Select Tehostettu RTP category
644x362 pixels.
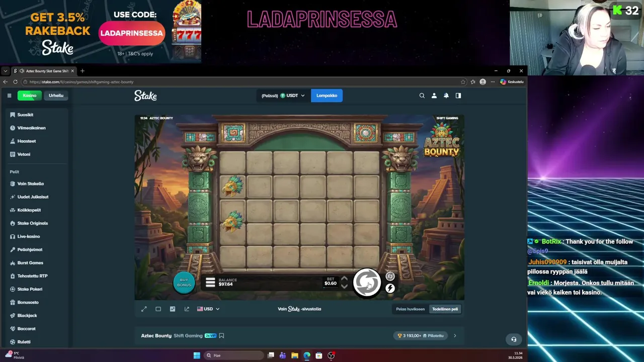38,276
